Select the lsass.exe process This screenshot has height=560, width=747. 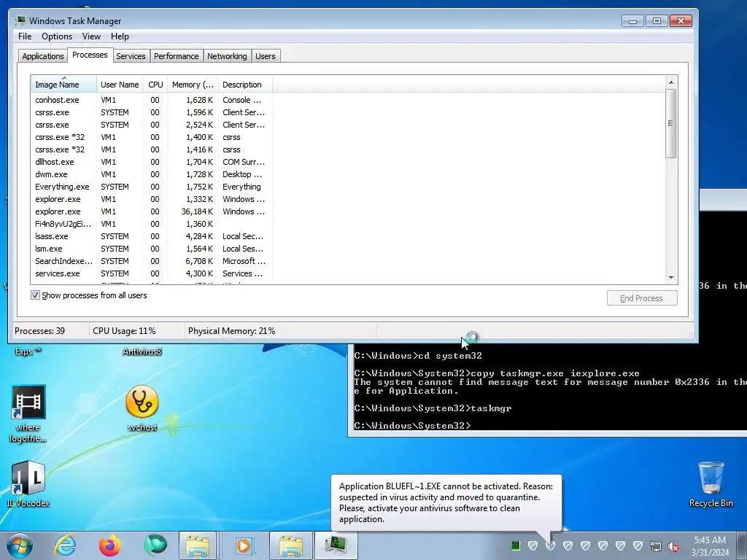pyautogui.click(x=152, y=236)
